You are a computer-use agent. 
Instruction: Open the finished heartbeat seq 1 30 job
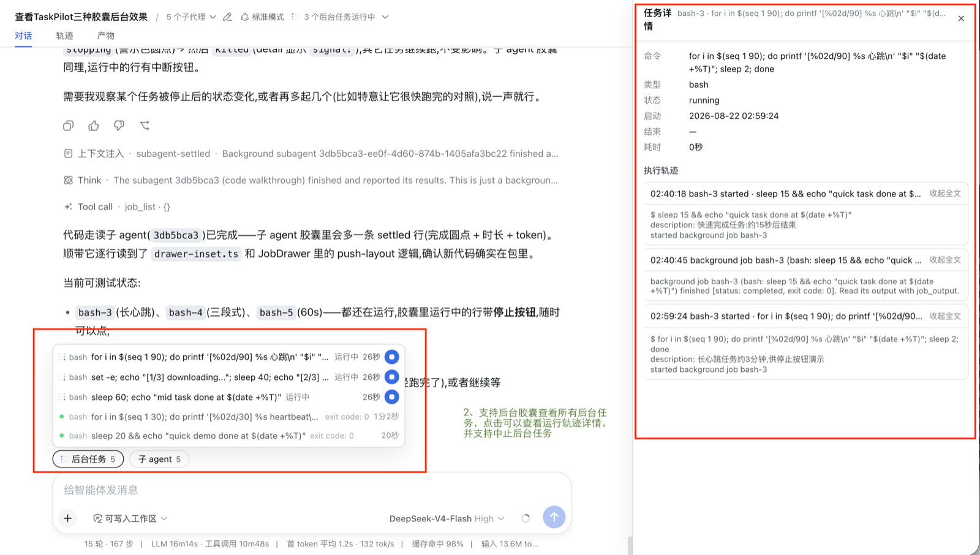[228, 417]
